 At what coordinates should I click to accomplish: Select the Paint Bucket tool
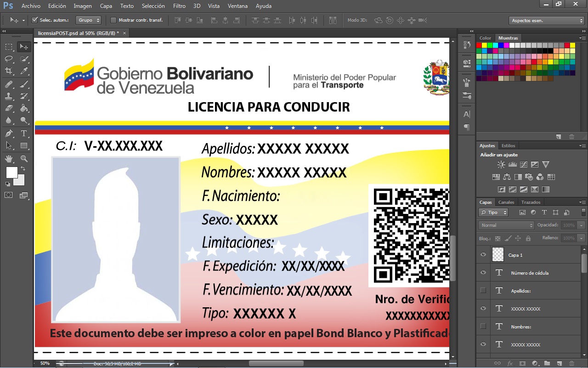pyautogui.click(x=24, y=108)
